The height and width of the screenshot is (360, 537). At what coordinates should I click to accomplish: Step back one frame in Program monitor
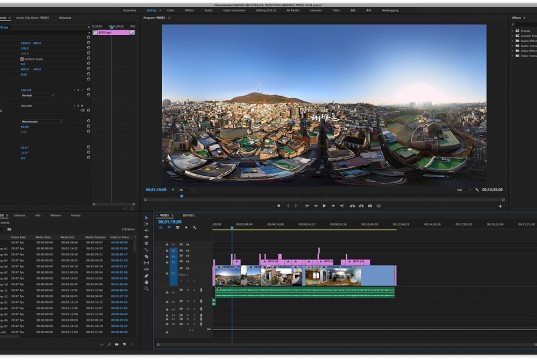tap(315, 206)
